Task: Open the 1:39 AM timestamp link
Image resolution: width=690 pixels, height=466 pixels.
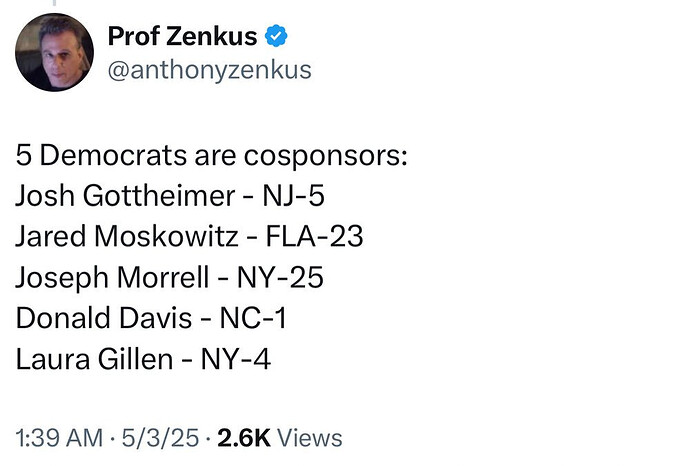Action: pos(59,438)
